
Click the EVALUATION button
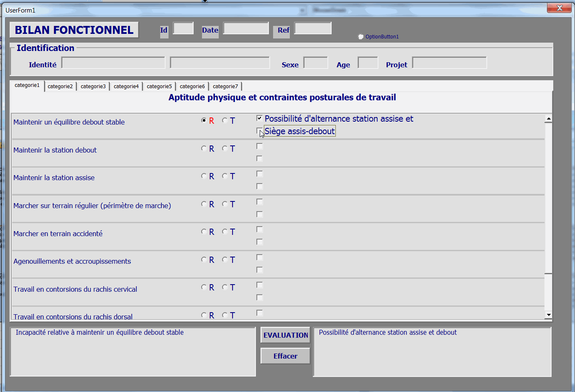coord(285,335)
